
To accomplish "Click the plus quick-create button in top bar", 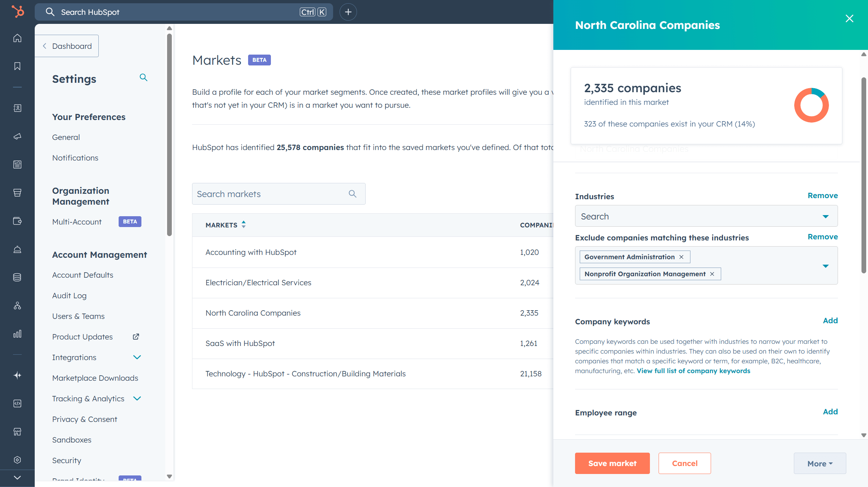I will [x=348, y=12].
